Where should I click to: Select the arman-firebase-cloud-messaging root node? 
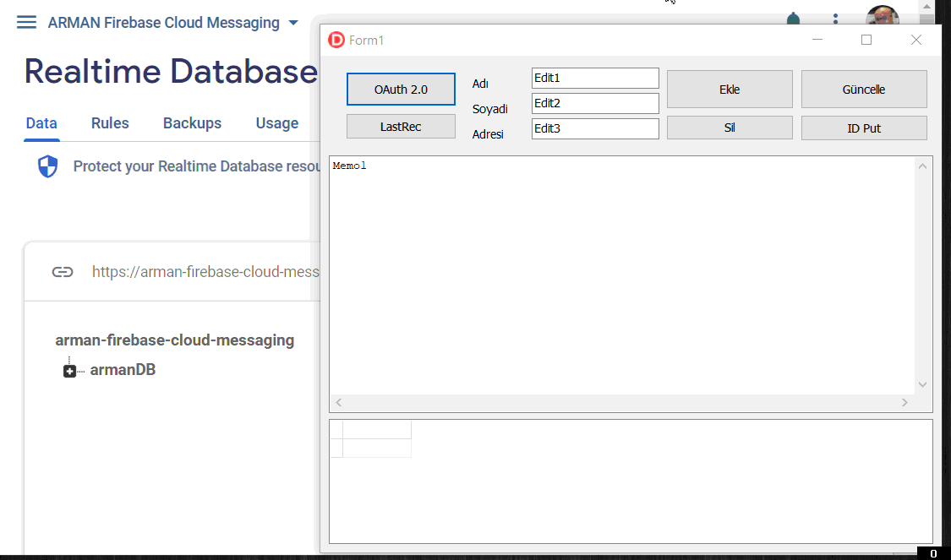[x=175, y=340]
